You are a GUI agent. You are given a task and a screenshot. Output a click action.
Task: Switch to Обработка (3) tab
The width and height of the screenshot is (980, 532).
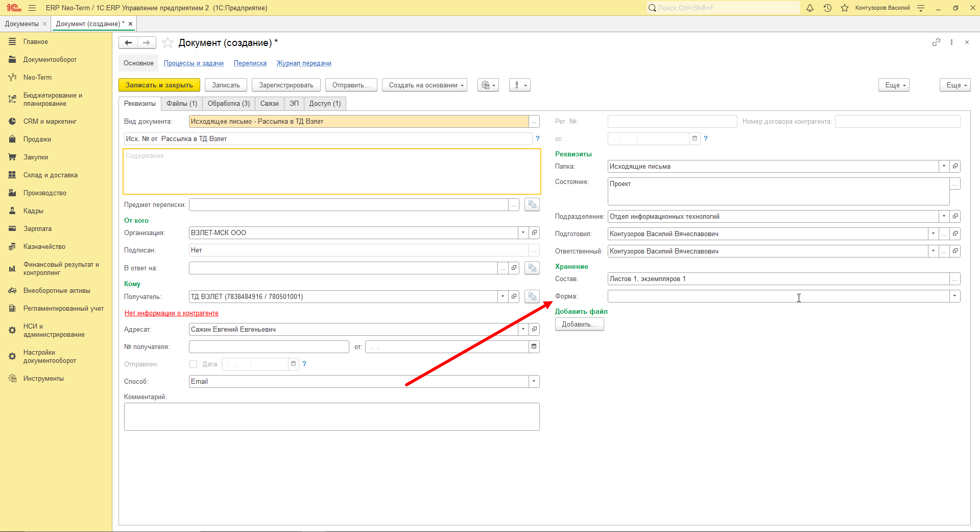229,104
